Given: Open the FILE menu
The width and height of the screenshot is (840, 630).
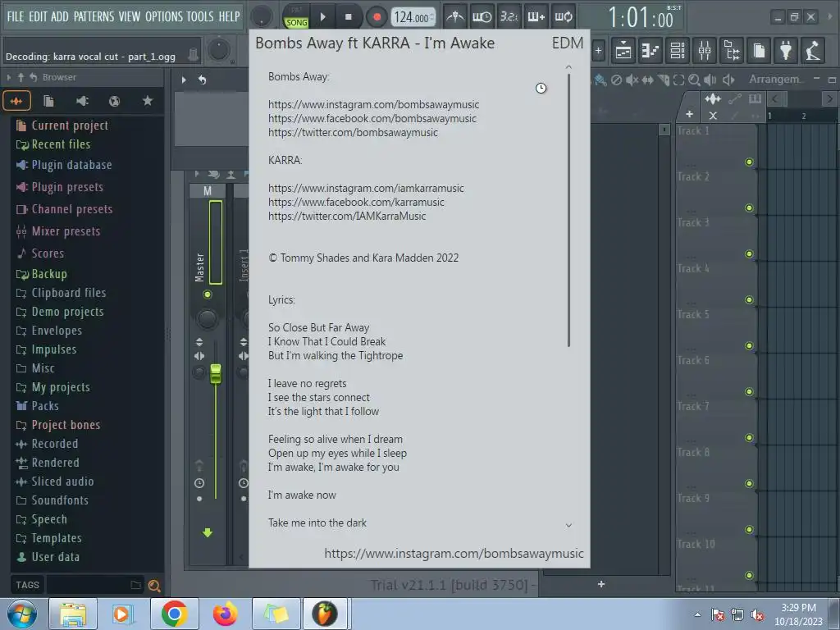Looking at the screenshot, I should point(15,16).
